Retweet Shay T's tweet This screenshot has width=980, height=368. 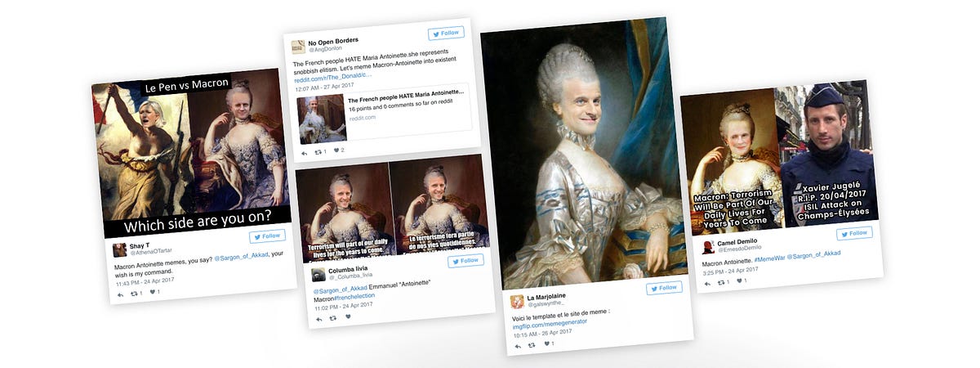click(x=136, y=293)
